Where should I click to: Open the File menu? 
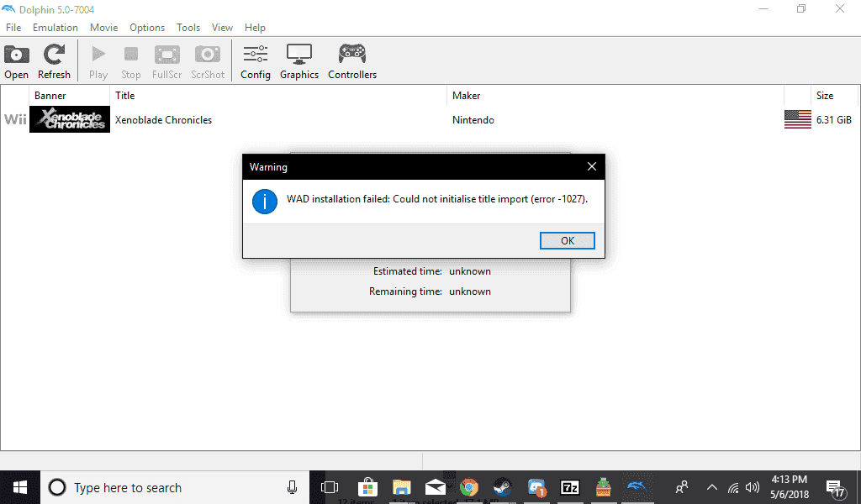pos(13,28)
